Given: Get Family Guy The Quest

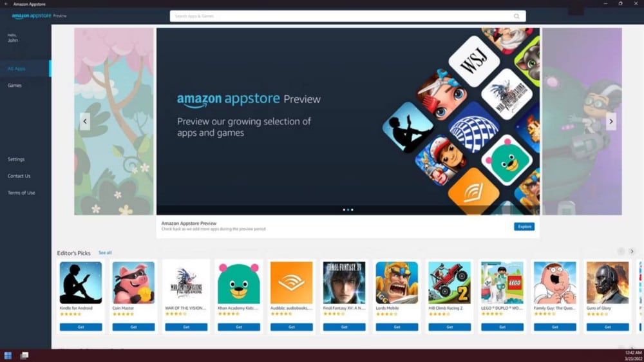Looking at the screenshot, I should (555, 327).
